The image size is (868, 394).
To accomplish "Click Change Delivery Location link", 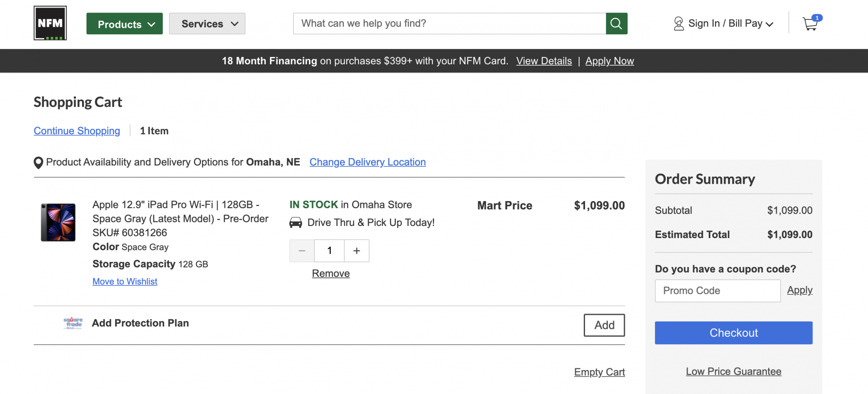I will coord(368,162).
